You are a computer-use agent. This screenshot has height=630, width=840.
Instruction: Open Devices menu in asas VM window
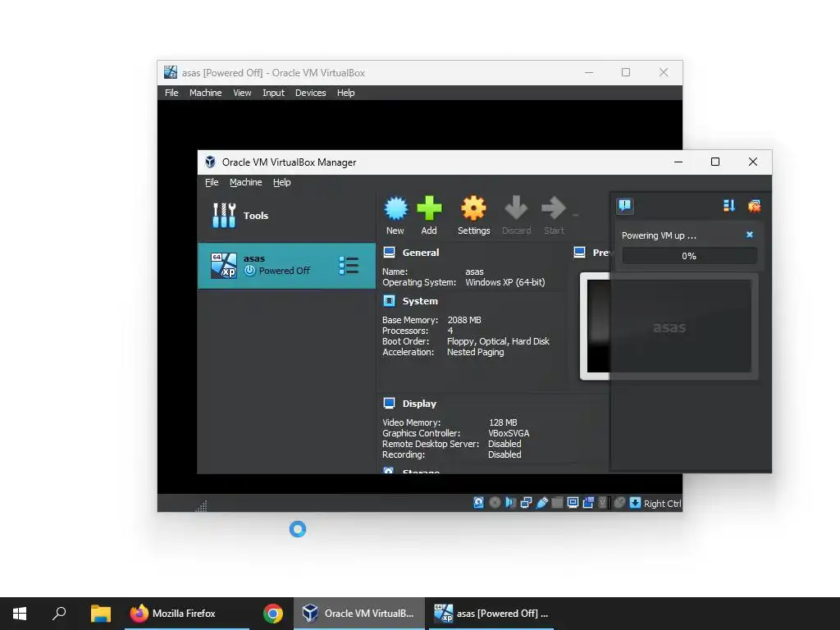[310, 93]
